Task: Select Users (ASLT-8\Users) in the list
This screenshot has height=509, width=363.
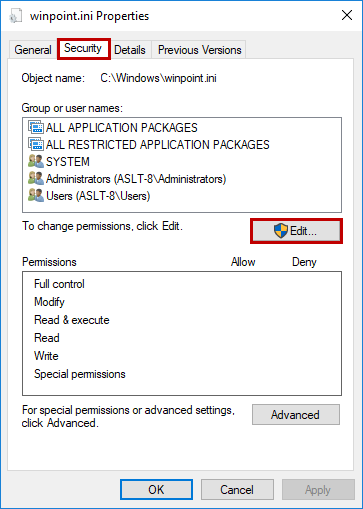Action: tap(98, 196)
